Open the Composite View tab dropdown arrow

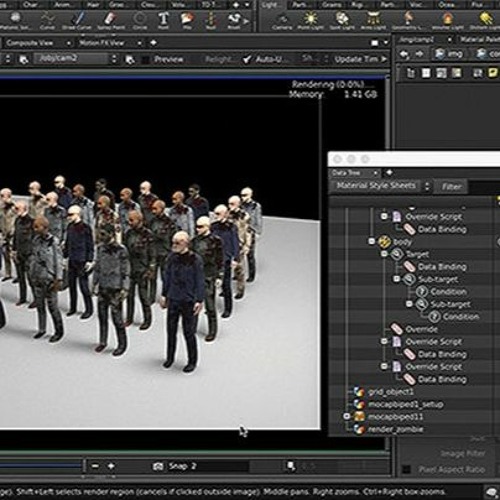pyautogui.click(x=68, y=43)
